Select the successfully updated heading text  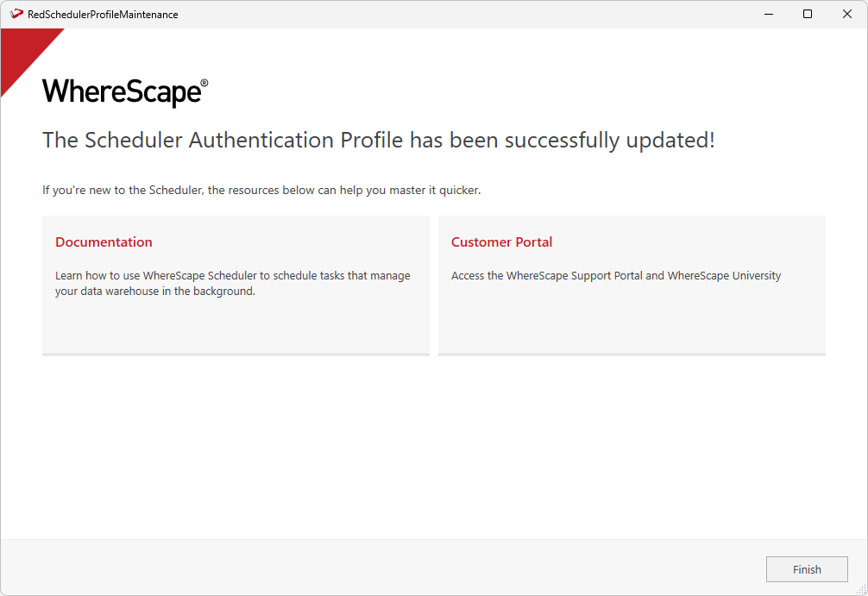[378, 141]
